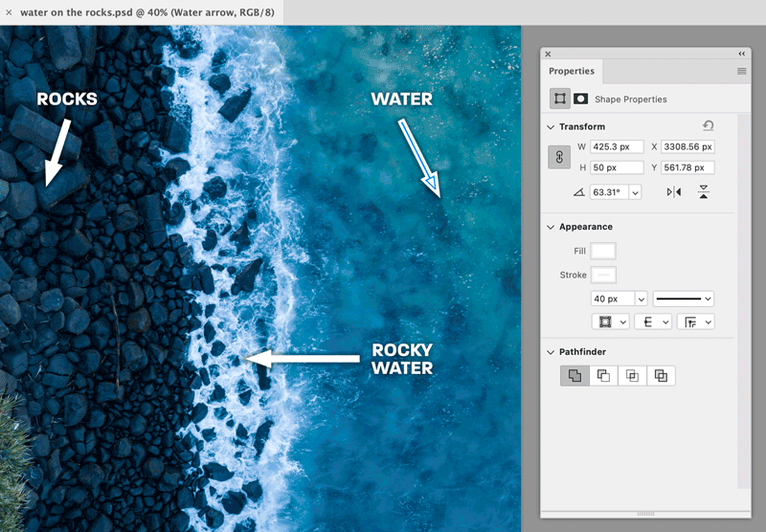Image resolution: width=766 pixels, height=532 pixels.
Task: Click the Properties panel bottom resize grip
Action: [645, 514]
